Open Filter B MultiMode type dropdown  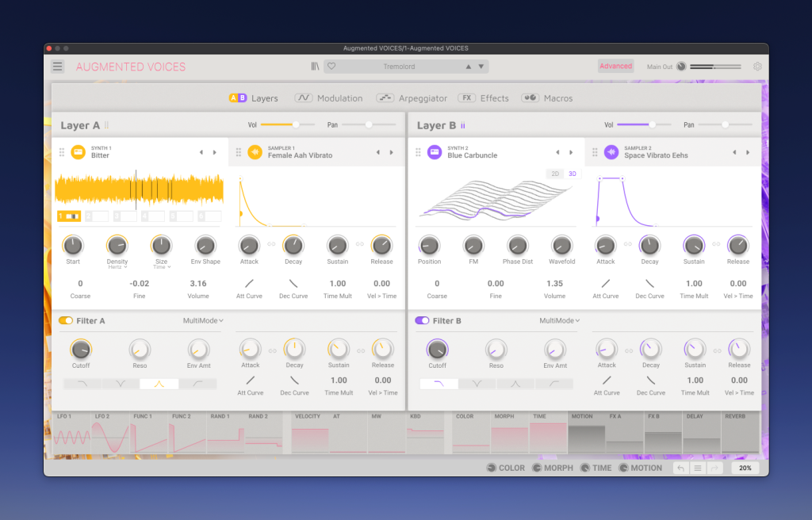(560, 321)
